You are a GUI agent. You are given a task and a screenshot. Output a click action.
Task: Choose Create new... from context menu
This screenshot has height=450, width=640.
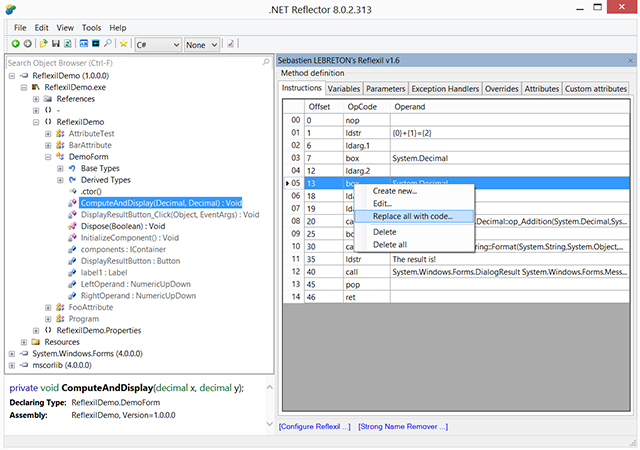pos(414,191)
